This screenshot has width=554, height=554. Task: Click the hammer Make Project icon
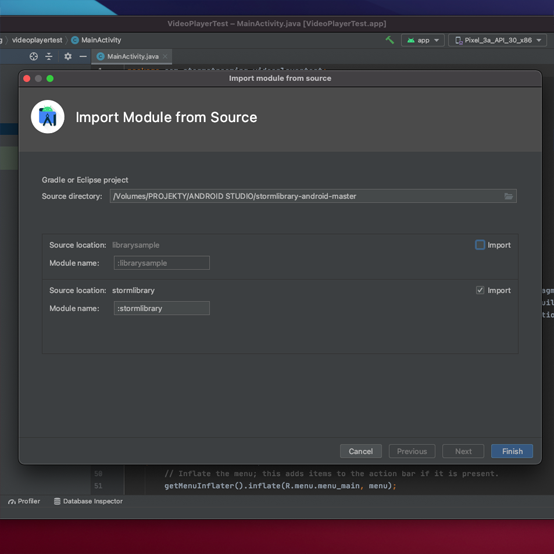click(390, 40)
